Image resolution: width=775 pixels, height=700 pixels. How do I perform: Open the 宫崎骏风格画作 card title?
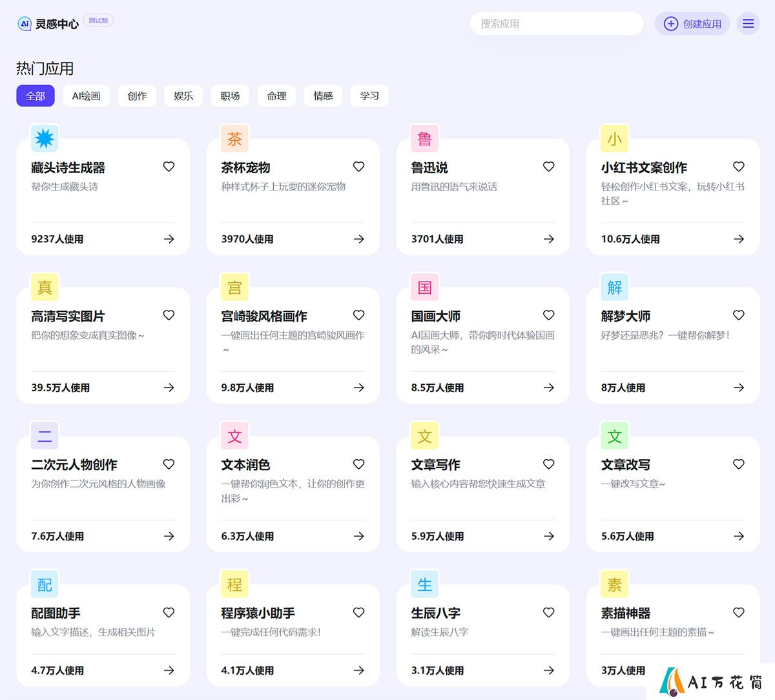point(264,316)
